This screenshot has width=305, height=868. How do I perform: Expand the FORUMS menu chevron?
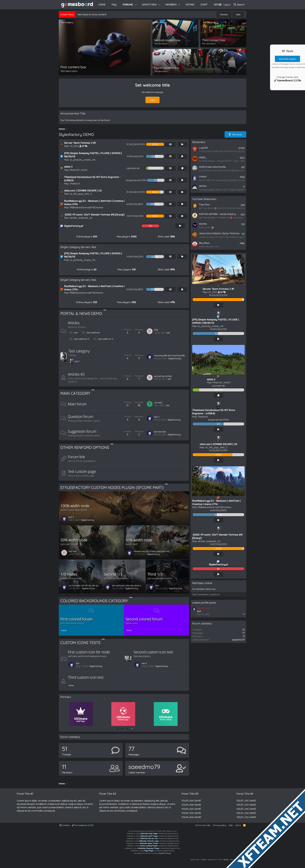click(x=136, y=5)
